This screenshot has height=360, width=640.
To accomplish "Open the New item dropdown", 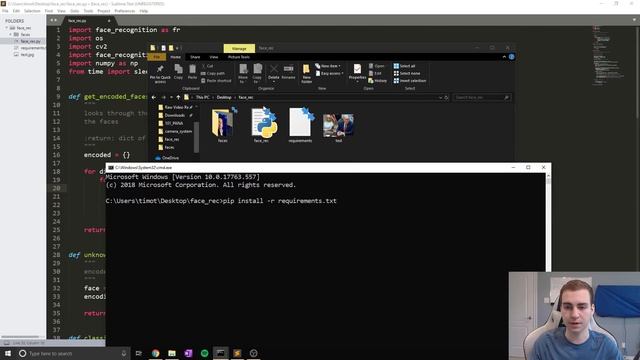I will (x=328, y=66).
